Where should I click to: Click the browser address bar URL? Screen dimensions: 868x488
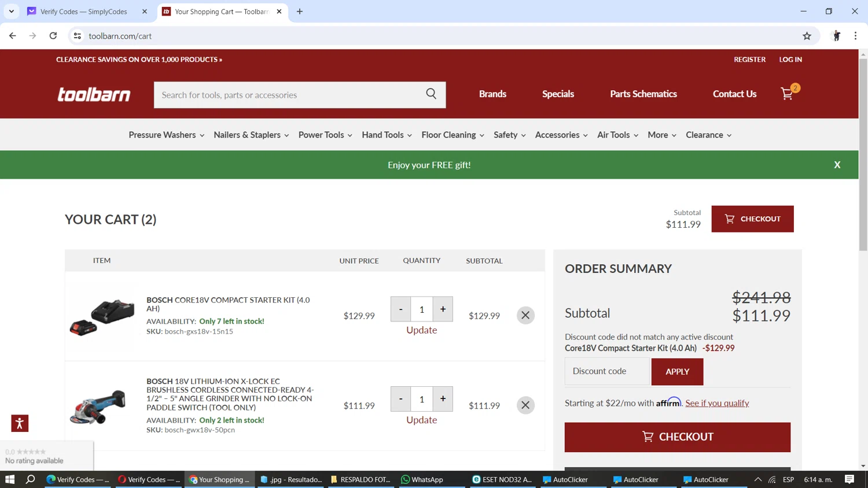coord(120,36)
